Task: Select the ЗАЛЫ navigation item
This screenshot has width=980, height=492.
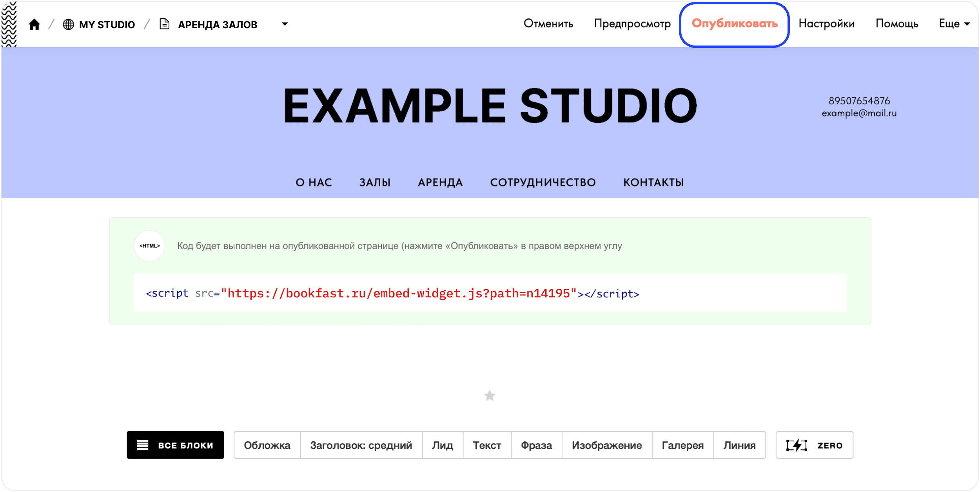Action: click(375, 182)
